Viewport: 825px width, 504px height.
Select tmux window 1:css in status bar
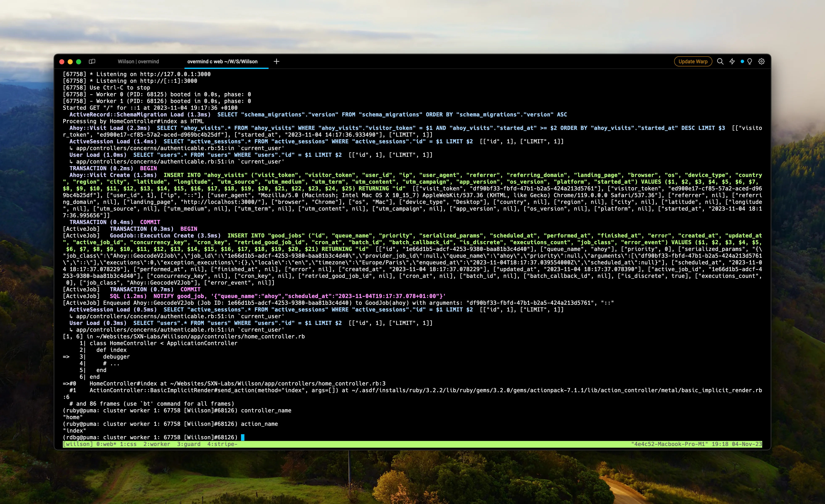click(128, 444)
